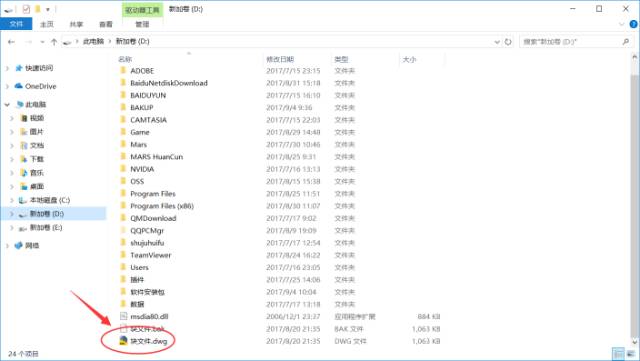The width and height of the screenshot is (640, 361).
Task: Click the up-one-level arrow icon
Action: point(54,42)
